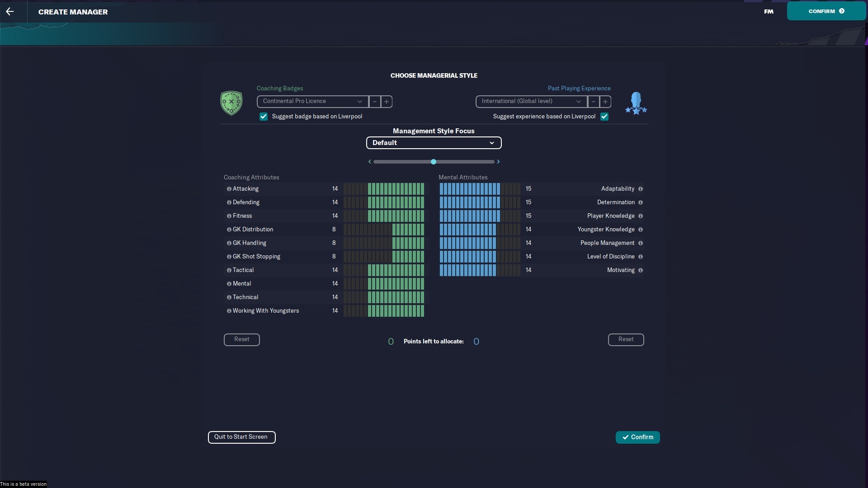Click info icon next to Adaptability

[x=640, y=189]
